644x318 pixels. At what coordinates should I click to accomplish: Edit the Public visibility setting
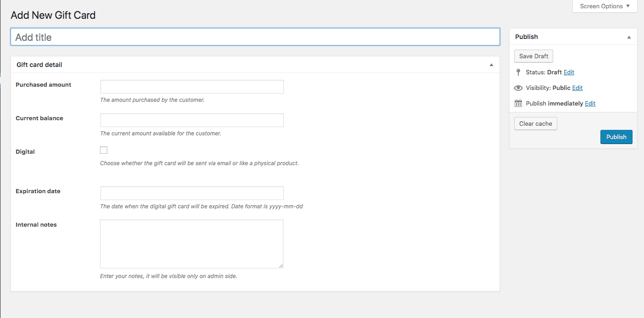[x=577, y=88]
